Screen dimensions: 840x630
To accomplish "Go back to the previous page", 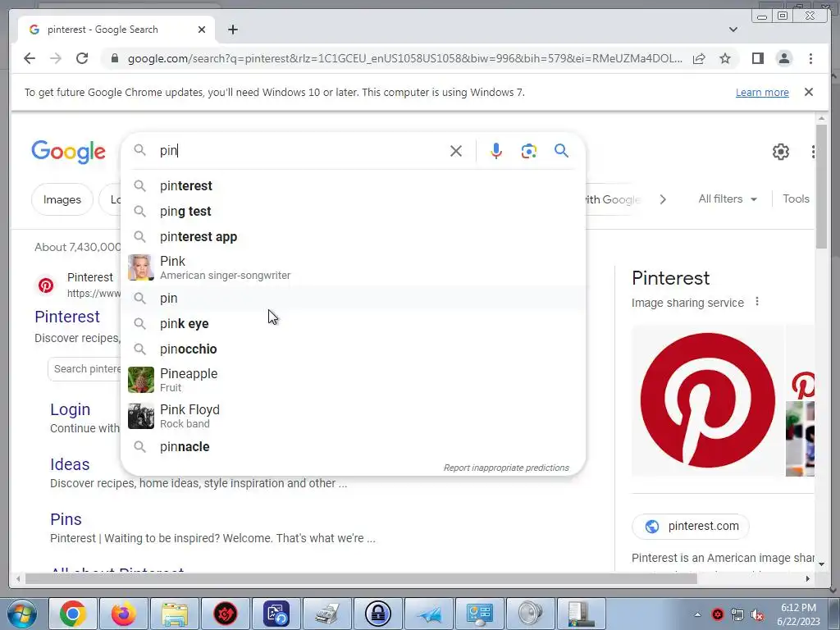I will coord(30,58).
